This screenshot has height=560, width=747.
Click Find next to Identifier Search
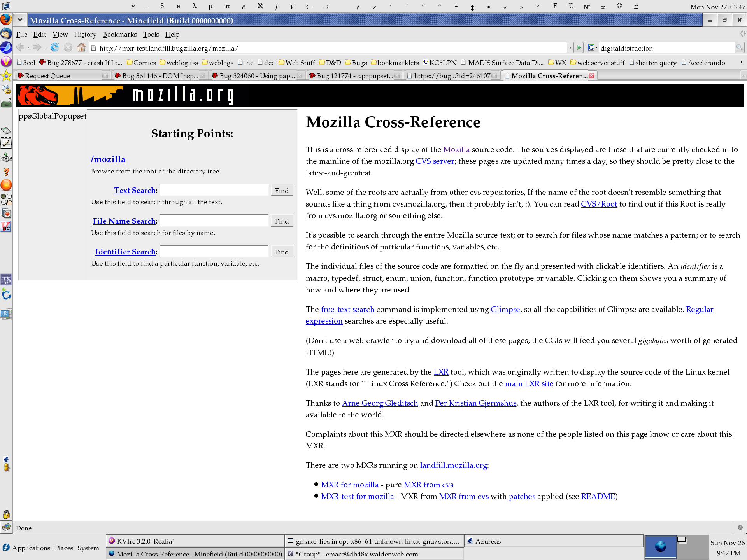pos(282,252)
